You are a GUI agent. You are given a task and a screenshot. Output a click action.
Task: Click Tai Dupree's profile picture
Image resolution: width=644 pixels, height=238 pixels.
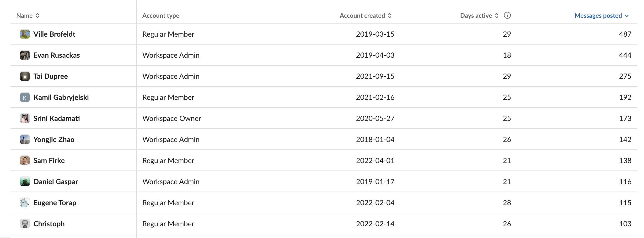pos(25,76)
